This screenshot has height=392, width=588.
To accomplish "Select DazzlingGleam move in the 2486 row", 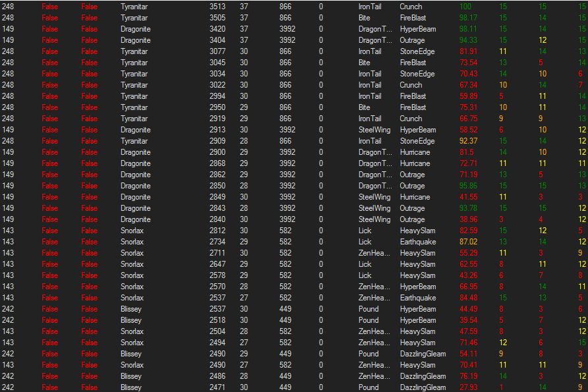I will (423, 376).
